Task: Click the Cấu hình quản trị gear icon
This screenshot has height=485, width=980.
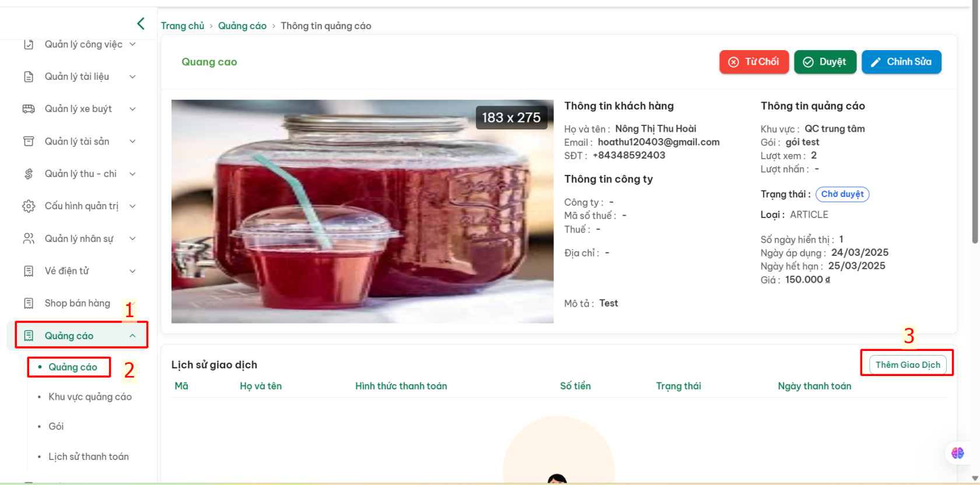Action: click(x=29, y=206)
